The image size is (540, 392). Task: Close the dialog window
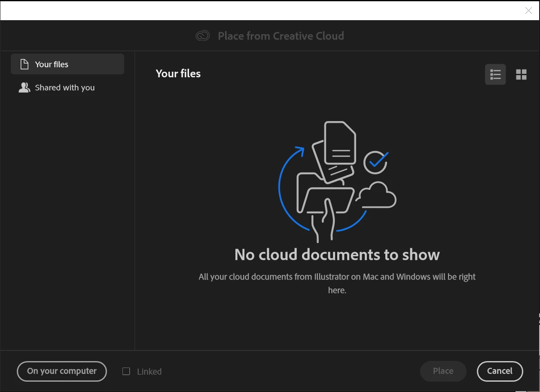[x=528, y=11]
